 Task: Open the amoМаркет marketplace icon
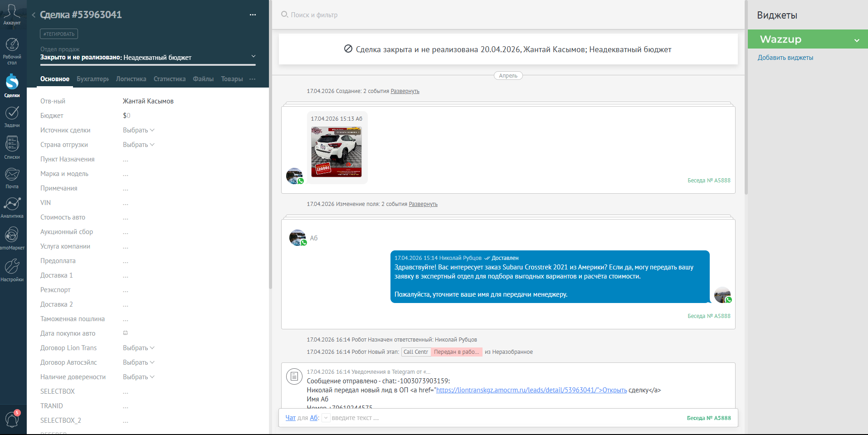[12, 238]
